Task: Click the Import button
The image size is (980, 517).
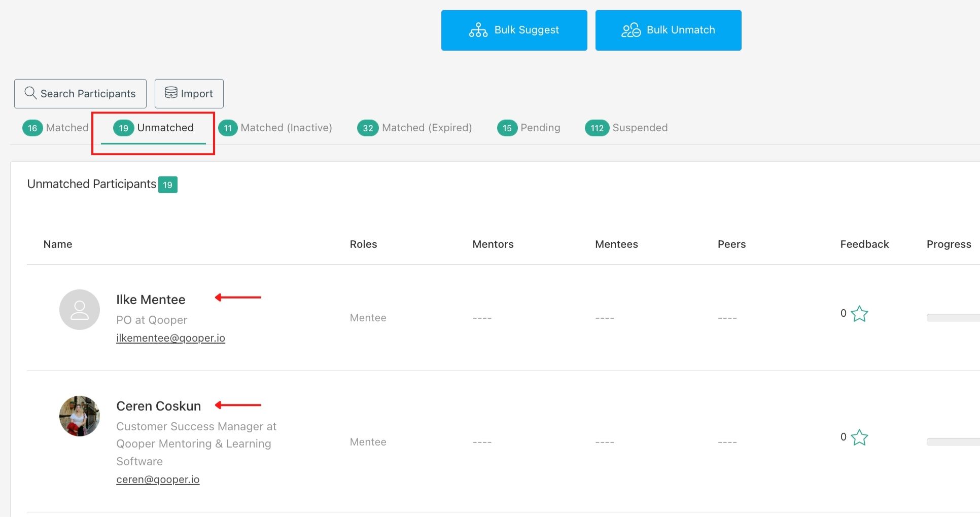Action: click(189, 93)
